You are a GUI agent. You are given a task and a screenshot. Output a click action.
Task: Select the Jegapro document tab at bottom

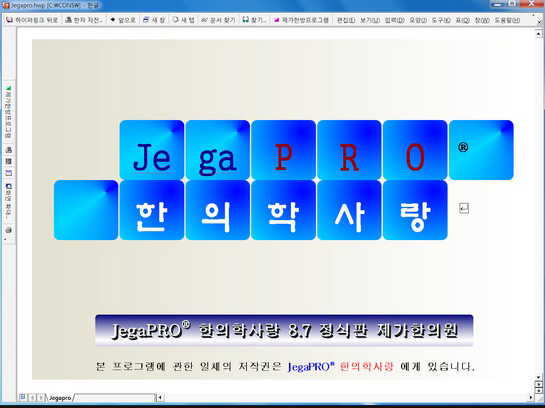click(60, 398)
